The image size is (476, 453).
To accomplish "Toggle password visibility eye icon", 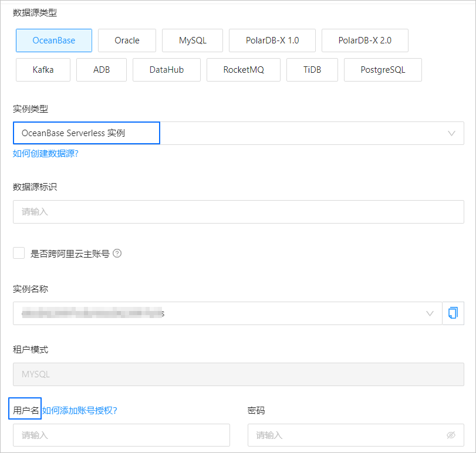I will (x=451, y=435).
